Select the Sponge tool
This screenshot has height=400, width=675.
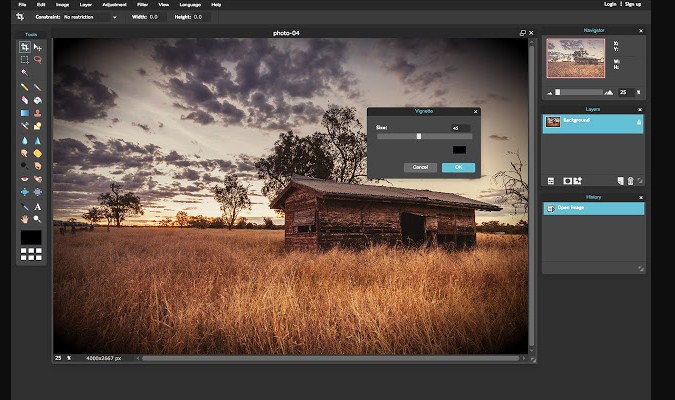click(38, 153)
